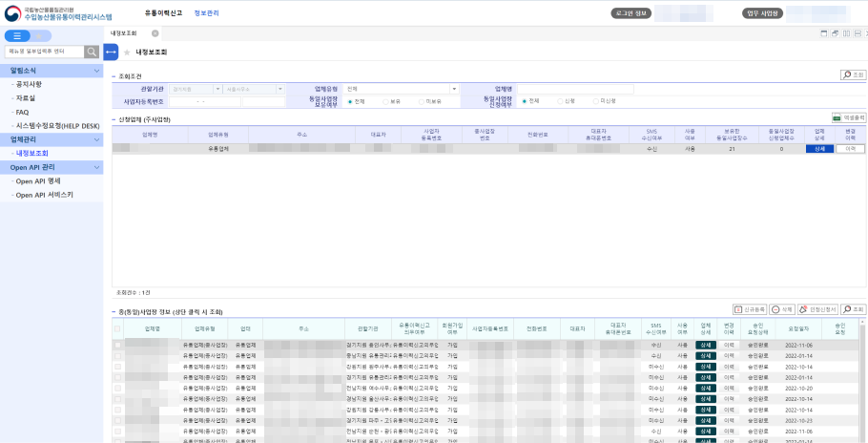Image resolution: width=868 pixels, height=443 pixels.
Task: Click 로그인 정보 button
Action: tap(631, 13)
